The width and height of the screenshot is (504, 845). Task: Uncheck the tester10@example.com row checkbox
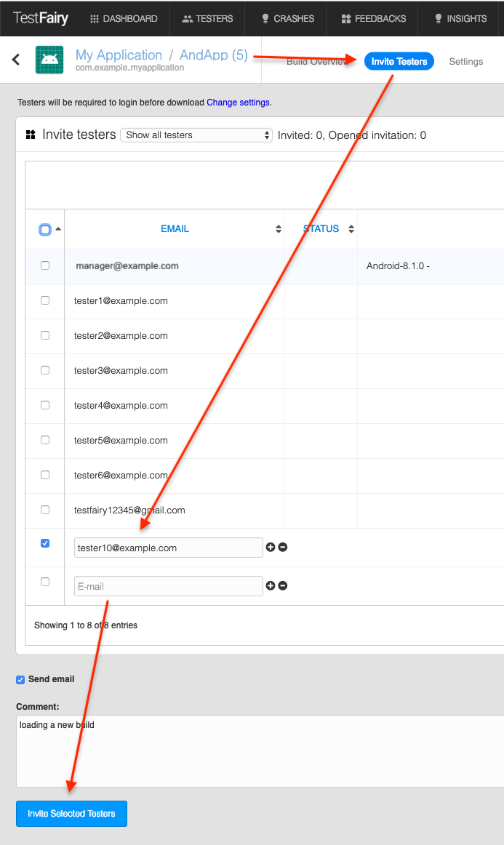tap(45, 544)
